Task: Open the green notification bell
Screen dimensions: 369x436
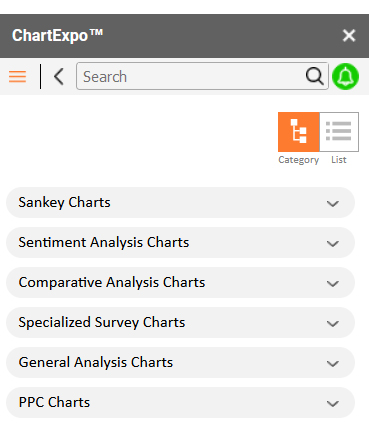Action: point(345,76)
